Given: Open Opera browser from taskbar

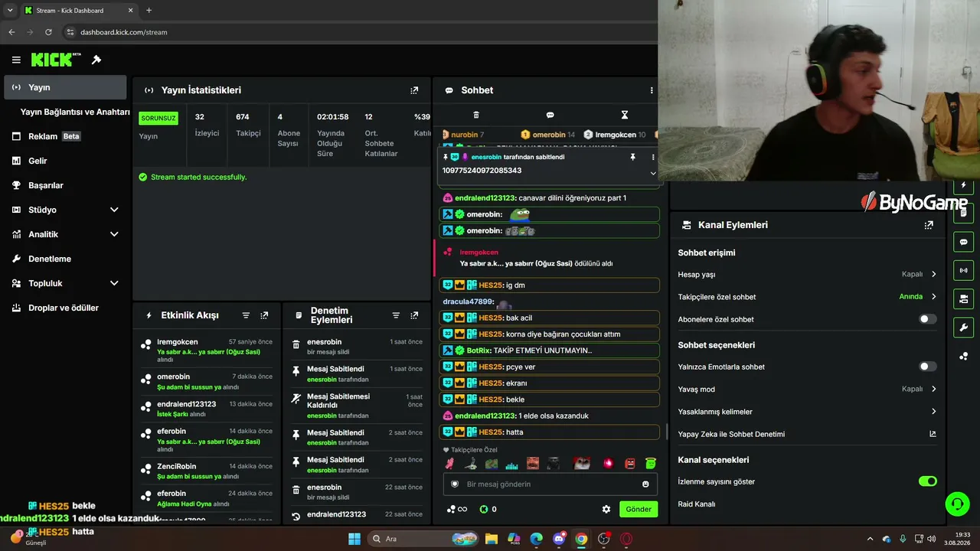Looking at the screenshot, I should coord(626,539).
